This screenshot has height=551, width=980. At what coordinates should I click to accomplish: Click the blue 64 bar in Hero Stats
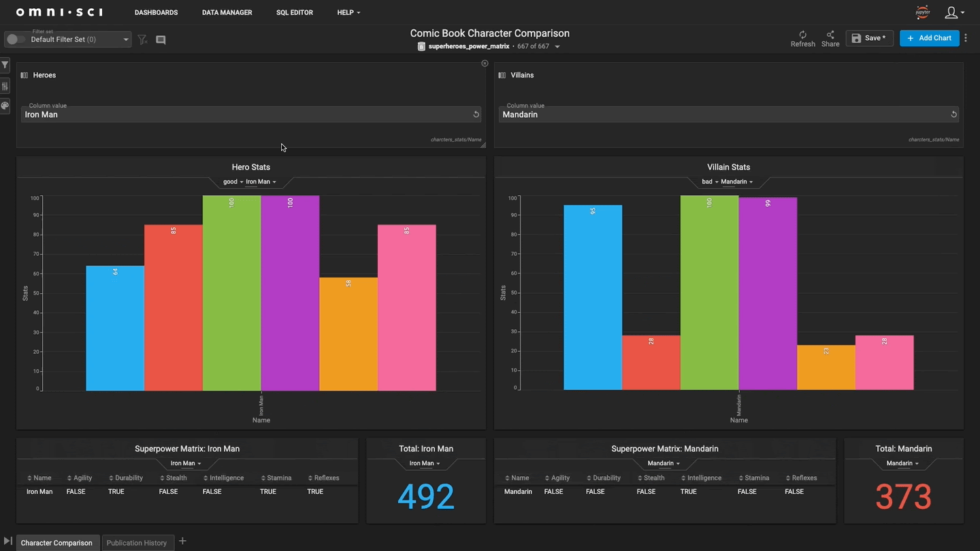(x=115, y=328)
